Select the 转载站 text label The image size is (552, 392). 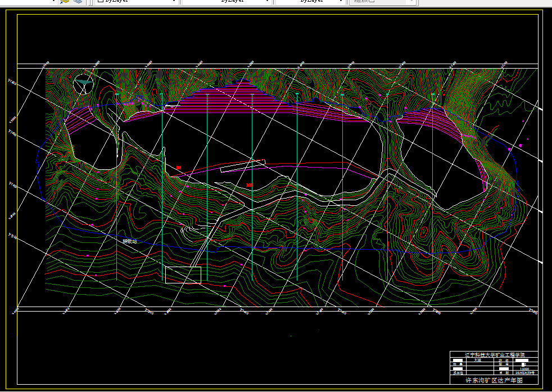129,242
